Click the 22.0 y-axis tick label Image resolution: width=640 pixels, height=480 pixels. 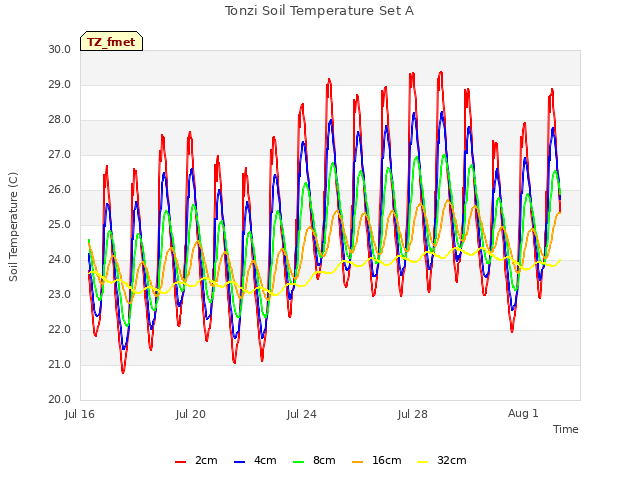coord(60,330)
